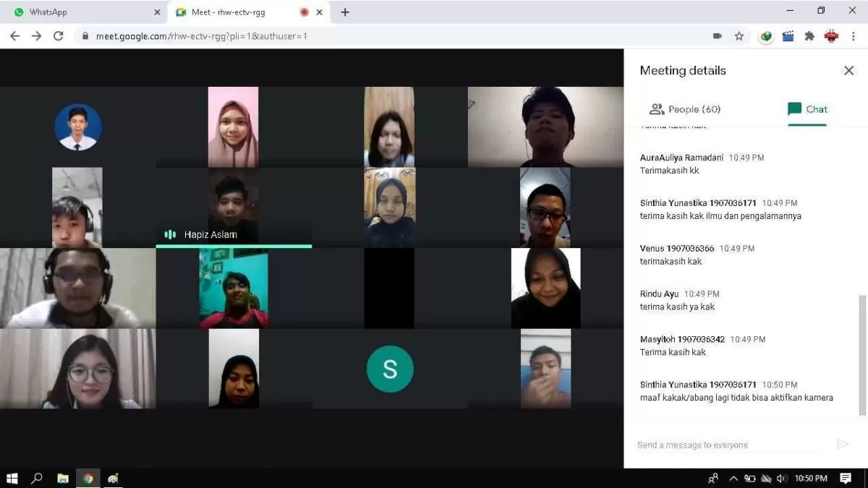This screenshot has width=868, height=488.
Task: Click the chat panel scrollbar
Action: [x=862, y=355]
